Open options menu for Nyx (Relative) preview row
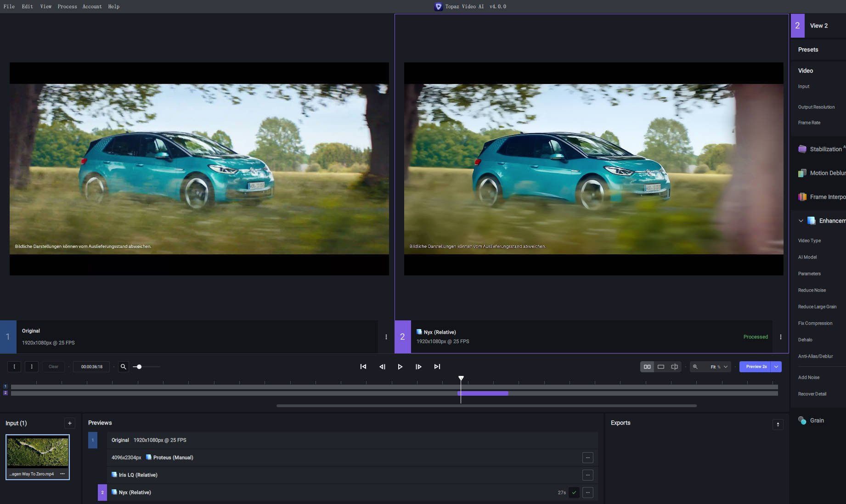 (587, 493)
